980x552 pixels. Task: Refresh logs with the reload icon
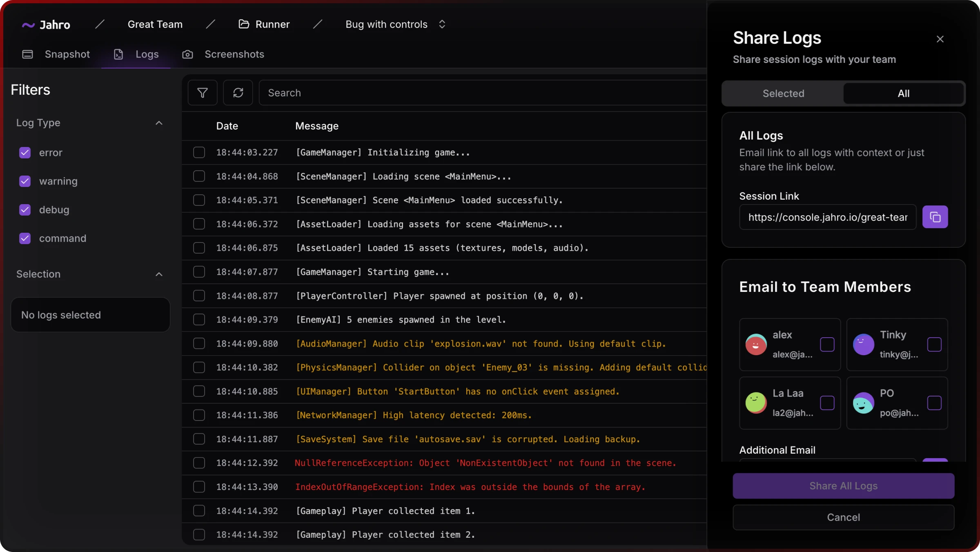click(238, 93)
